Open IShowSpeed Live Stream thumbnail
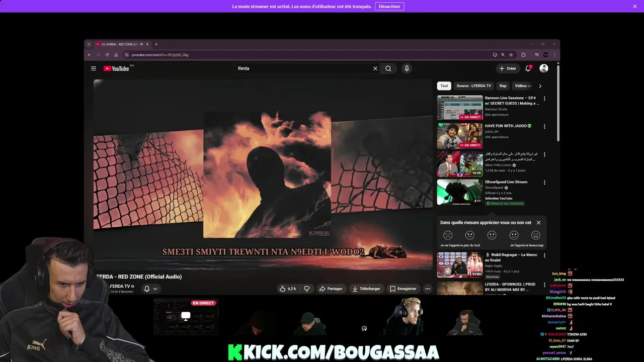644x362 pixels. click(459, 192)
